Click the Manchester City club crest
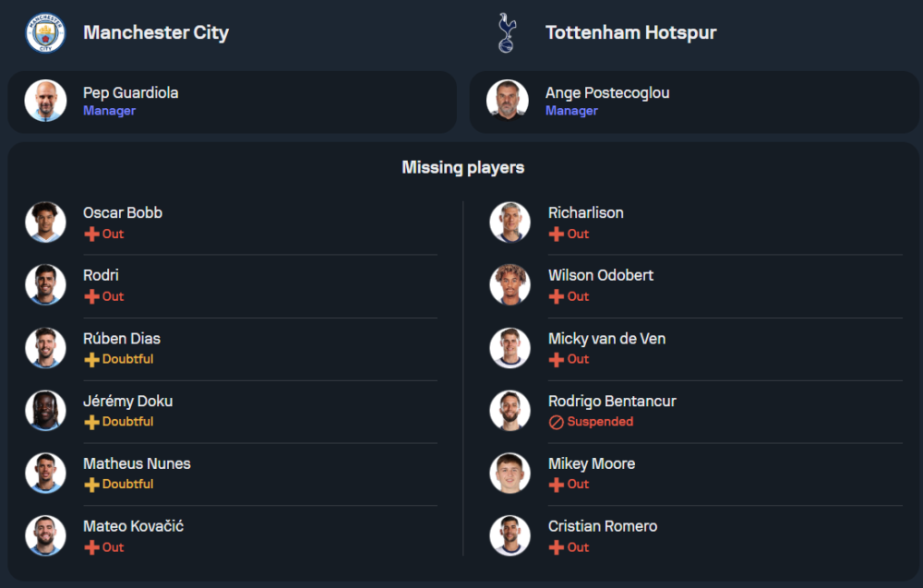 pos(45,33)
